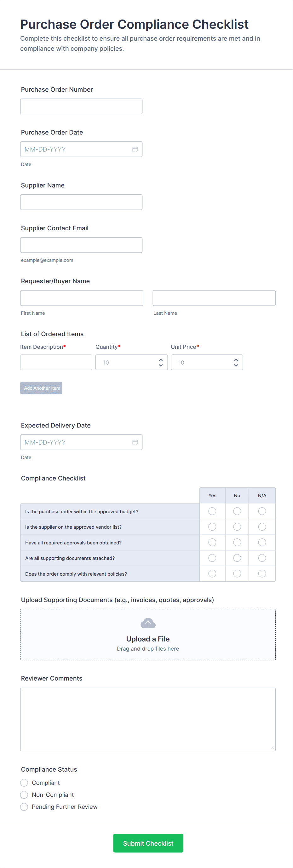Select Yes for purchase order within approved budget
This screenshot has width=293, height=868.
(212, 511)
